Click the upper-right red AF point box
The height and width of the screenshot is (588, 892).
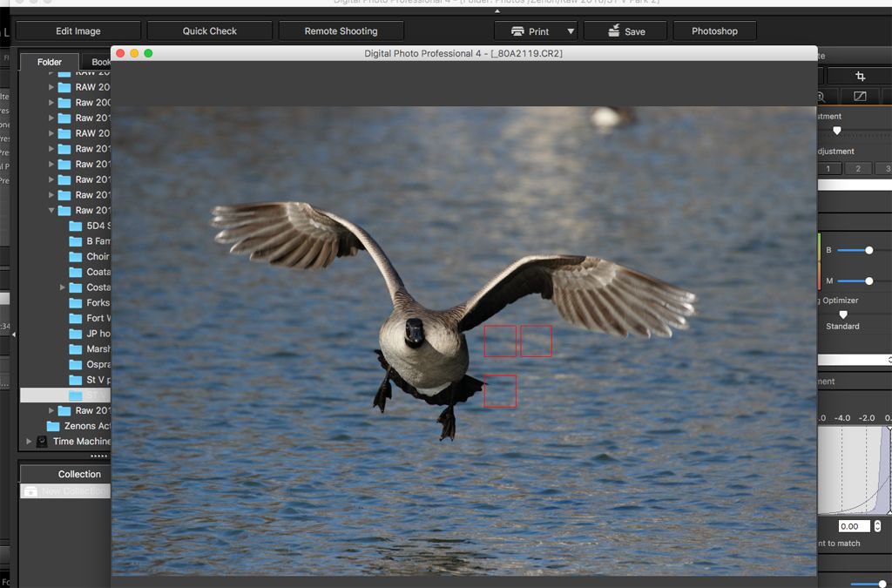pos(537,341)
